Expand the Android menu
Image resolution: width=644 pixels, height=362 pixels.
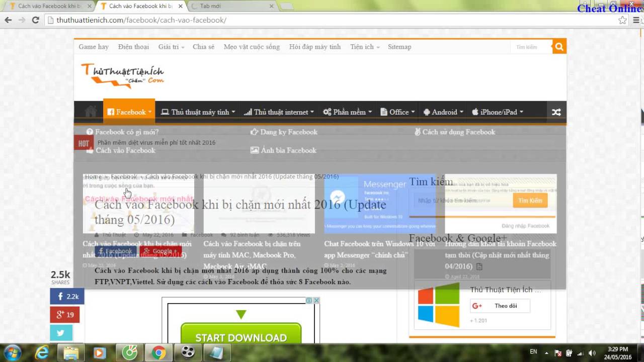pos(442,112)
